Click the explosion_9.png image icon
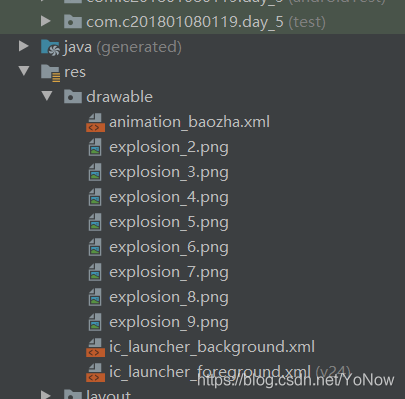Image resolution: width=405 pixels, height=399 pixels. tap(95, 322)
